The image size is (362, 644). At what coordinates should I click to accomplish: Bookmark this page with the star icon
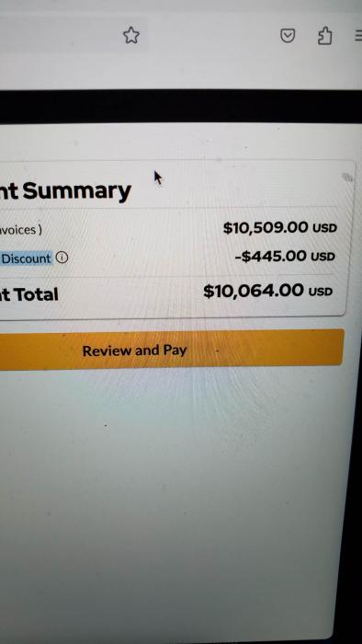[x=131, y=35]
